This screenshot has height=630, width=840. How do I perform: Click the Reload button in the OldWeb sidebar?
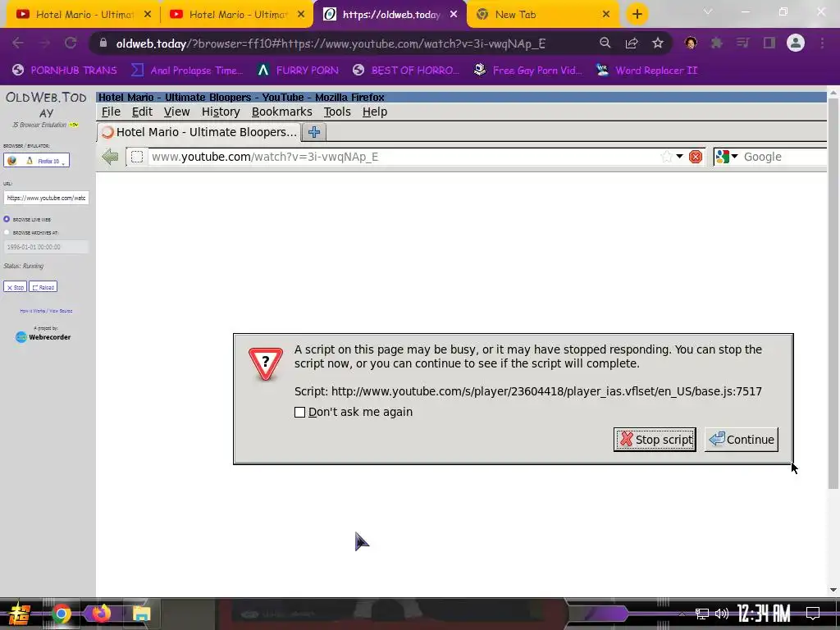click(43, 287)
